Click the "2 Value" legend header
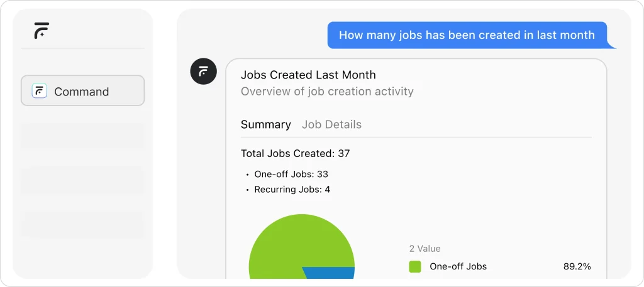Screen dimensions: 644x287 click(425, 249)
